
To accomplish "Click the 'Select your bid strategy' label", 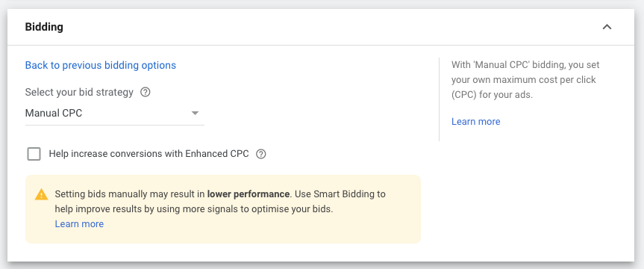I will click(x=79, y=92).
